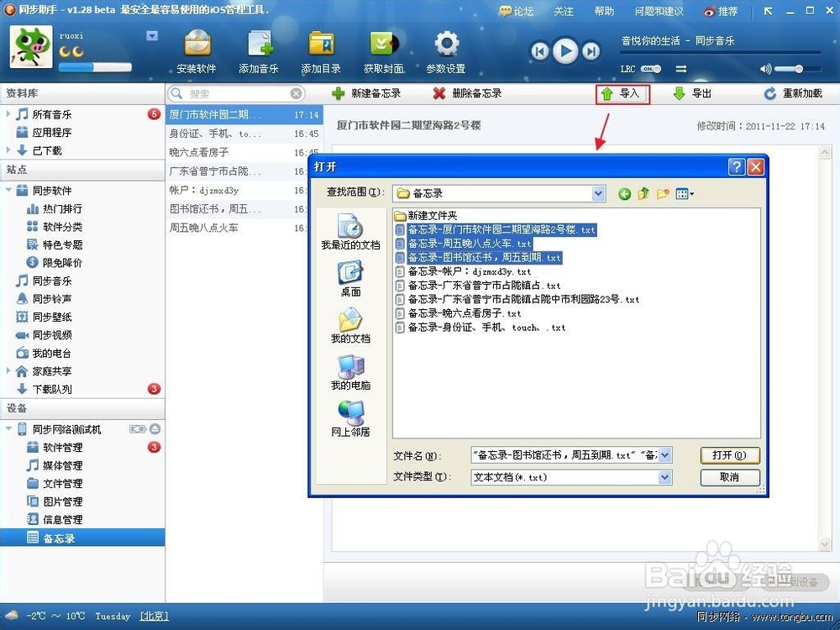Go up one folder level icon
This screenshot has width=840, height=630.
click(x=643, y=194)
